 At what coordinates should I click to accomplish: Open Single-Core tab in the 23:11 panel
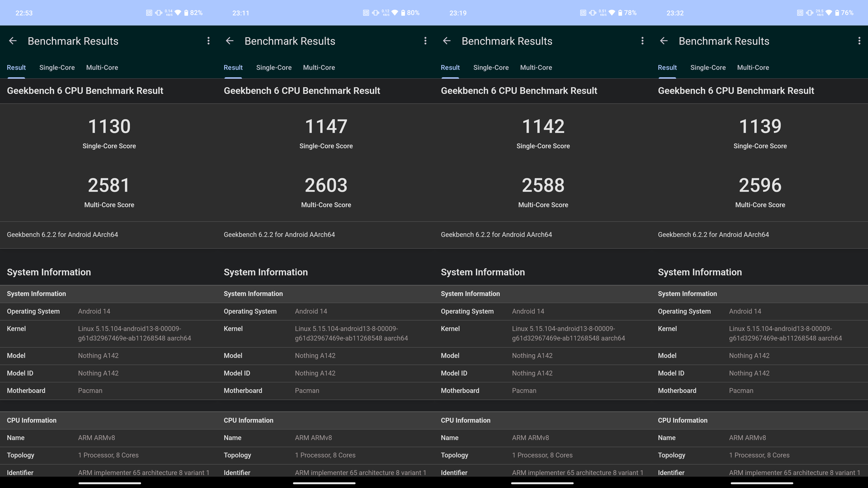pos(274,68)
